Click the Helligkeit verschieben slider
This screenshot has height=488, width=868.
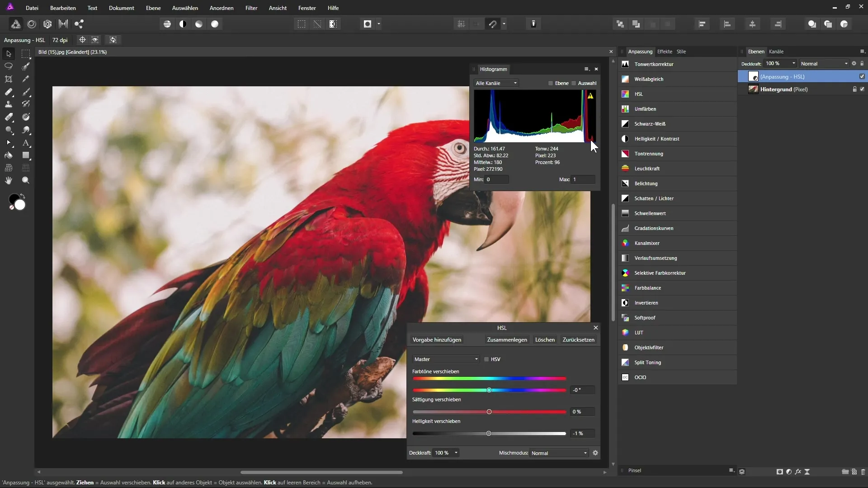pos(489,433)
